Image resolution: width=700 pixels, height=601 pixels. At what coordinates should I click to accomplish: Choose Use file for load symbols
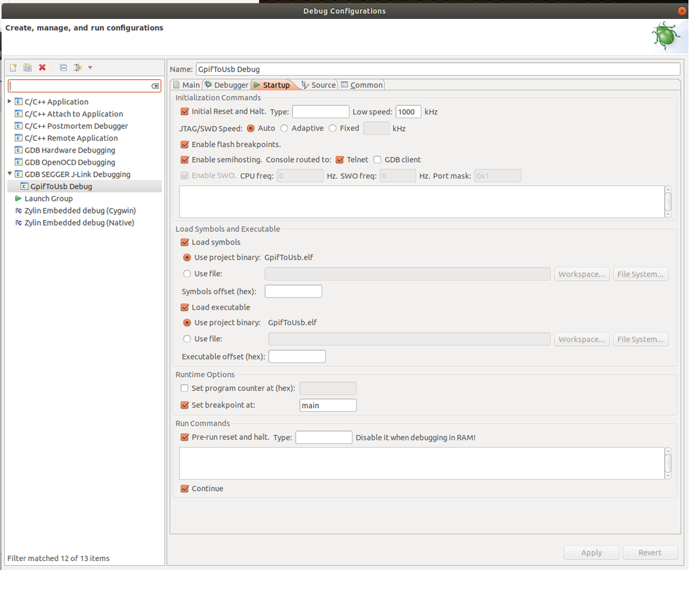(186, 273)
